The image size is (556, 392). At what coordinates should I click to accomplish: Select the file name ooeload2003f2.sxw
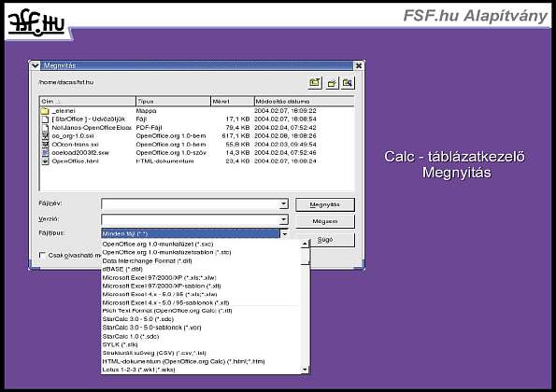click(80, 153)
